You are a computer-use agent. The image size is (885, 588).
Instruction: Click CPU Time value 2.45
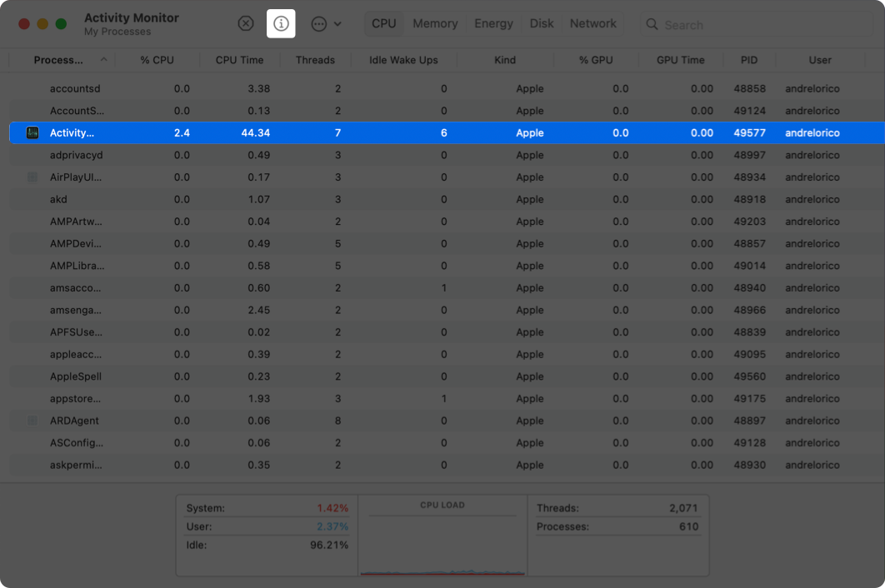[258, 310]
